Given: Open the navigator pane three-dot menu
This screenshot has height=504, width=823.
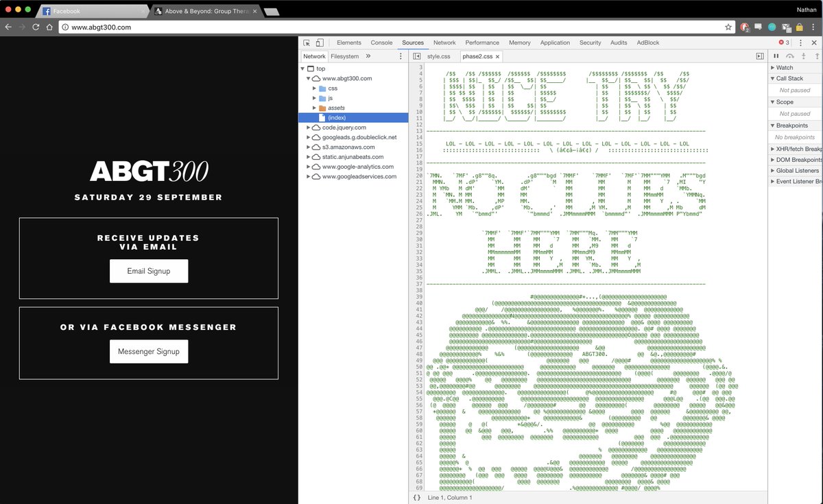Looking at the screenshot, I should click(x=401, y=56).
